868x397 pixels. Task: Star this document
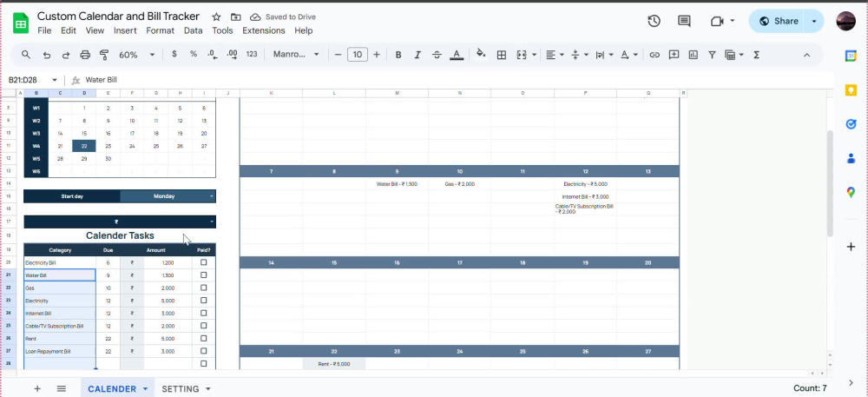click(216, 17)
